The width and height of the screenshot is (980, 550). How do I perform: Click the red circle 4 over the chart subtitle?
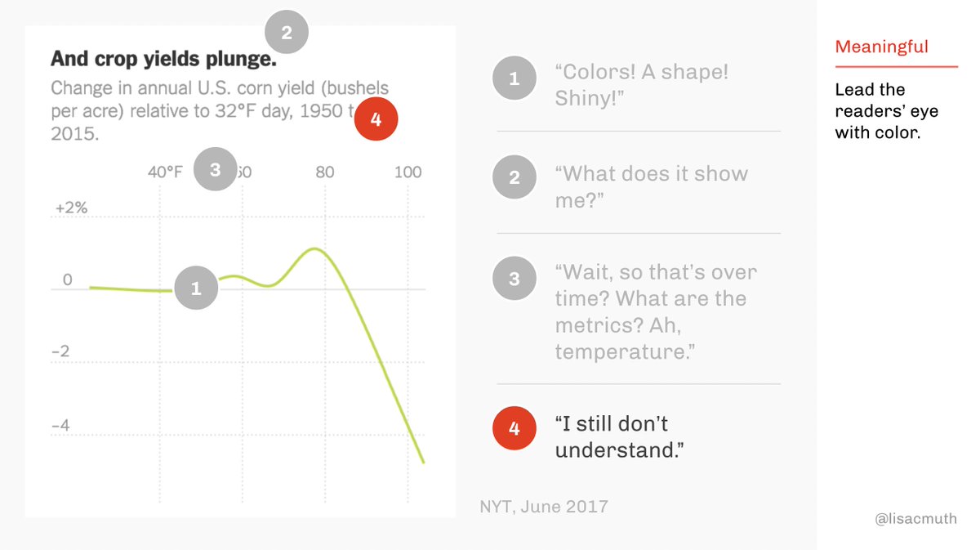[x=376, y=120]
